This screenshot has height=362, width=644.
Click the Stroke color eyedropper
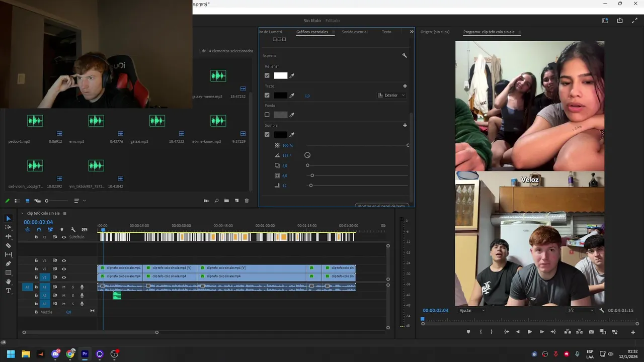[292, 95]
